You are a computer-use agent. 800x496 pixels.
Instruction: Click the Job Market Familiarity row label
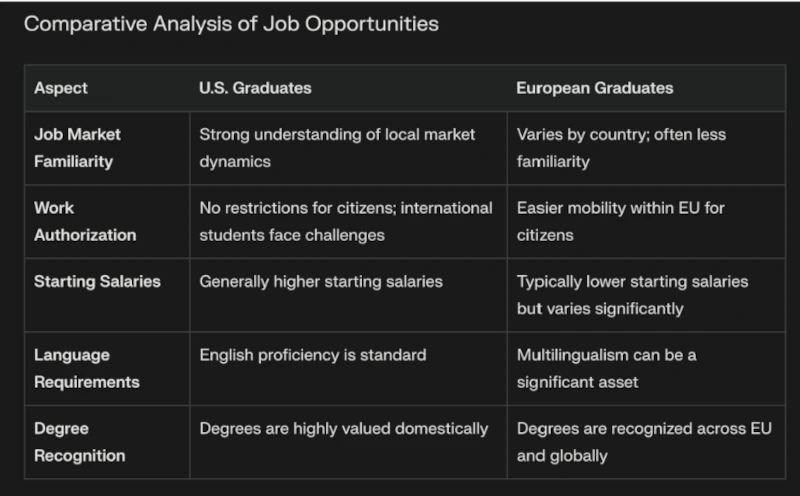(77, 147)
